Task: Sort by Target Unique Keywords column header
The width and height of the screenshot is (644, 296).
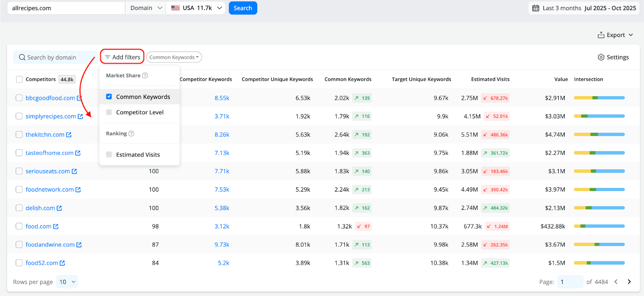Action: pos(421,79)
